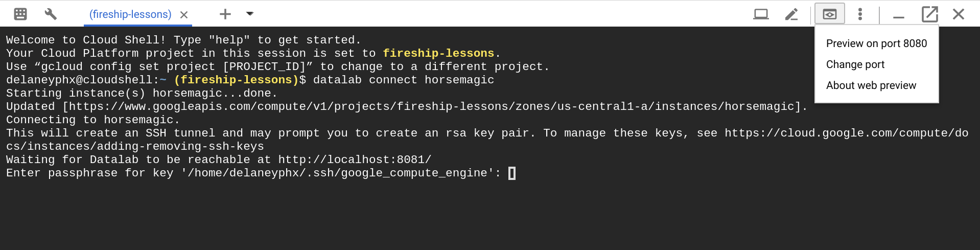Select Change port menu option
The width and height of the screenshot is (980, 250).
tap(855, 64)
